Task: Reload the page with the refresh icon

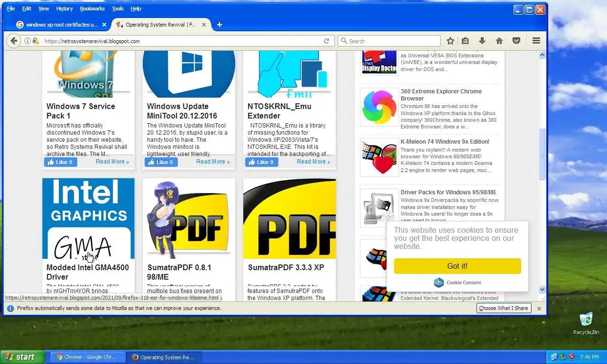Action: tap(326, 41)
